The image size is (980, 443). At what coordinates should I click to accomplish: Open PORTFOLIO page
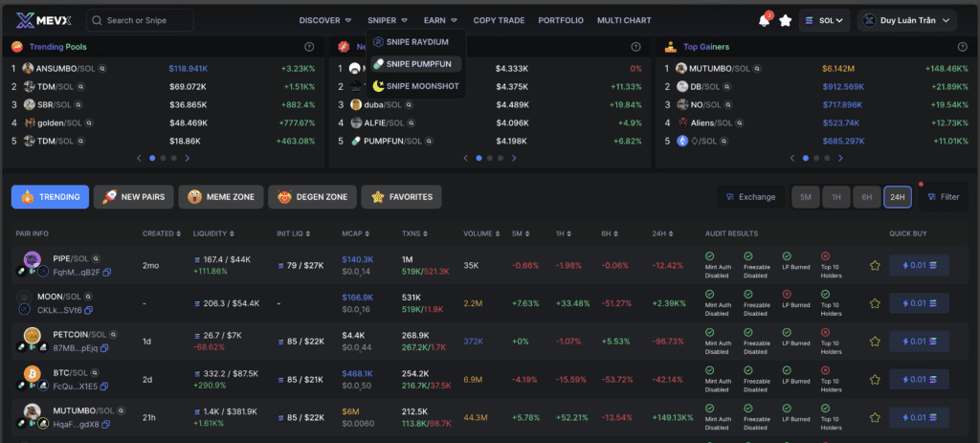tap(561, 21)
